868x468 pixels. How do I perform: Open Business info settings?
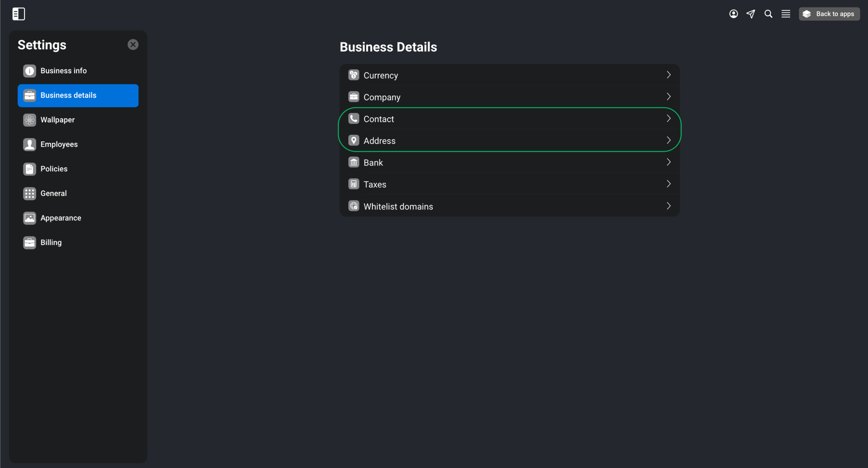pos(78,71)
